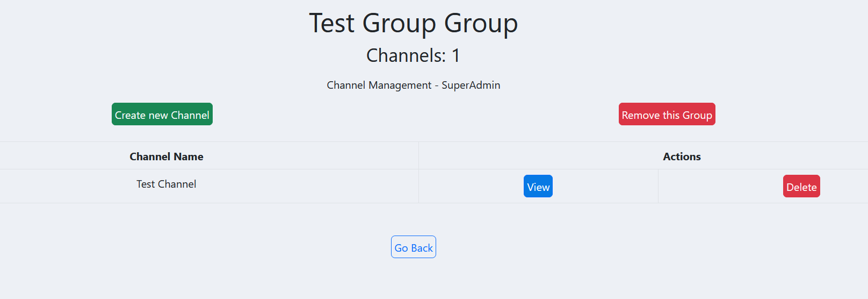This screenshot has width=868, height=299.
Task: View the Test Channel entry
Action: [538, 186]
